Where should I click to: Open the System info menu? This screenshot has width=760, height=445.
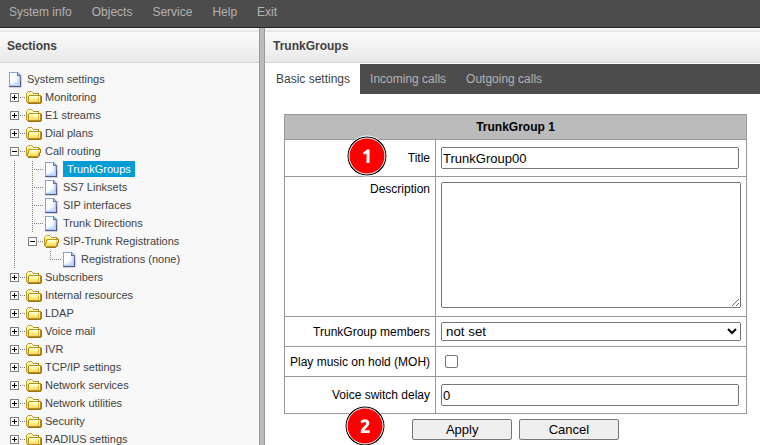[x=40, y=12]
